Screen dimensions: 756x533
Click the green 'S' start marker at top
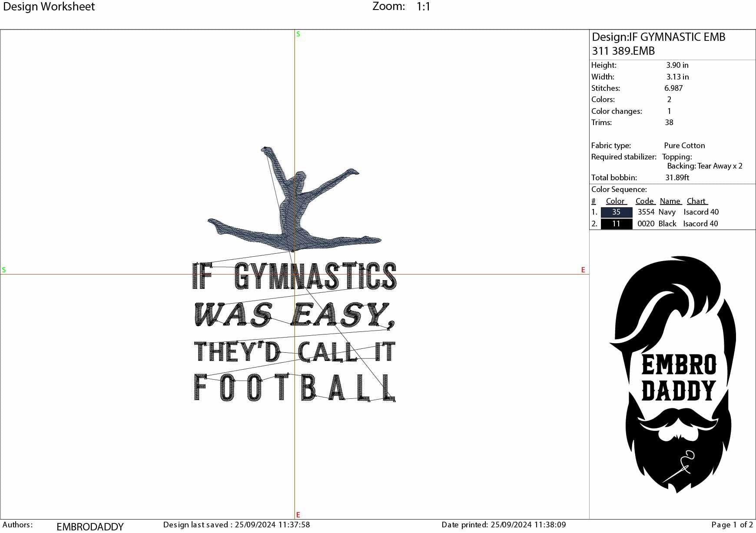pos(298,34)
